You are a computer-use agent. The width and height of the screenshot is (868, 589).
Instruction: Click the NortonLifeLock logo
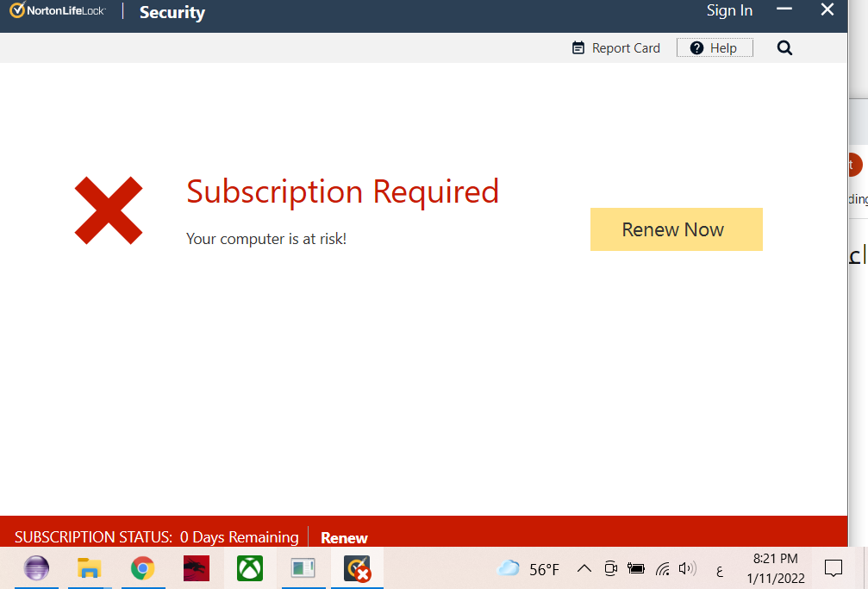tap(58, 10)
